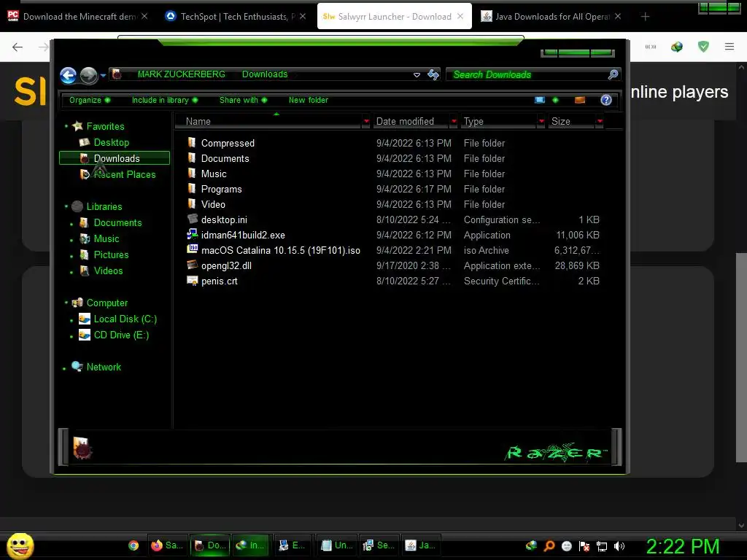747x560 pixels.
Task: Open Date modified filter arrow
Action: [454, 122]
